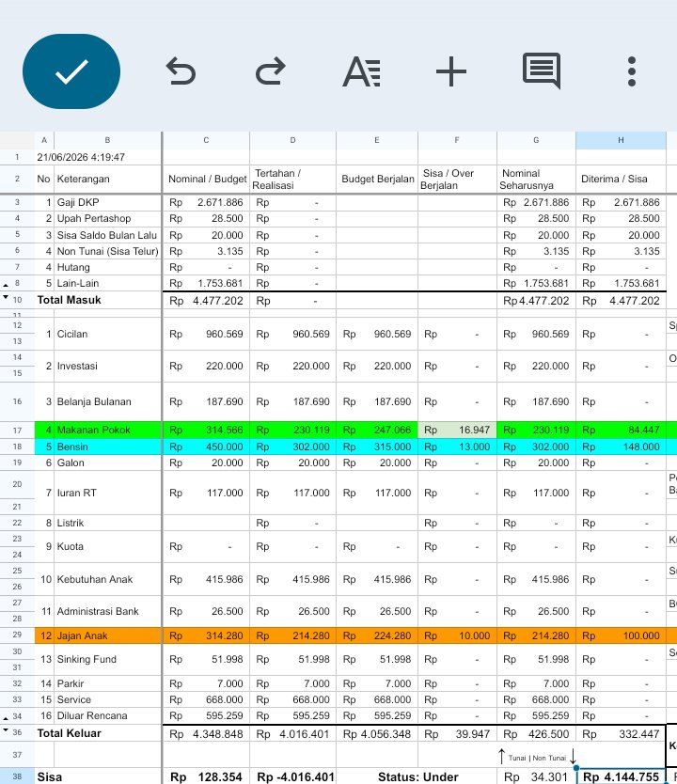Viewport: 677px width, 784px height.
Task: Open the text formatting options
Action: [x=361, y=71]
